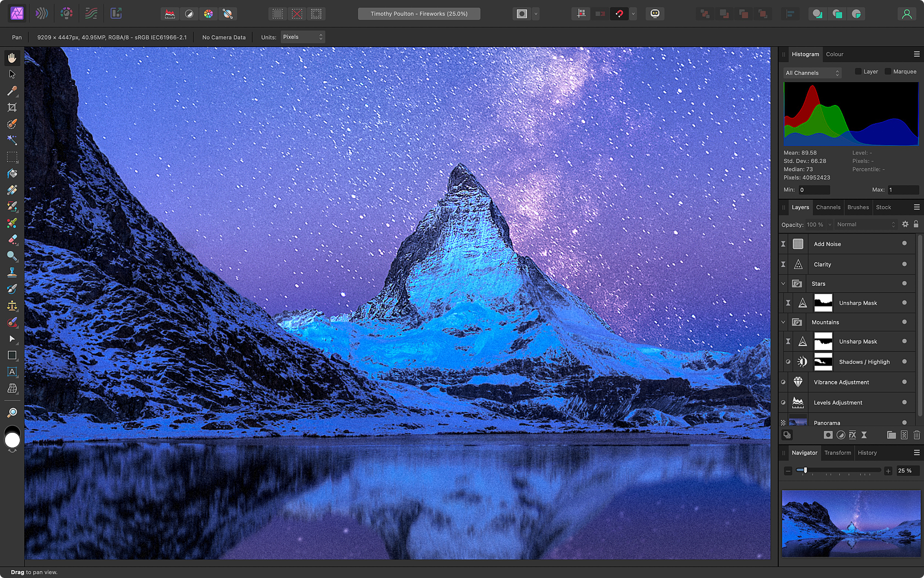Click the Levels Adjustment layer
The height and width of the screenshot is (578, 924).
[837, 402]
